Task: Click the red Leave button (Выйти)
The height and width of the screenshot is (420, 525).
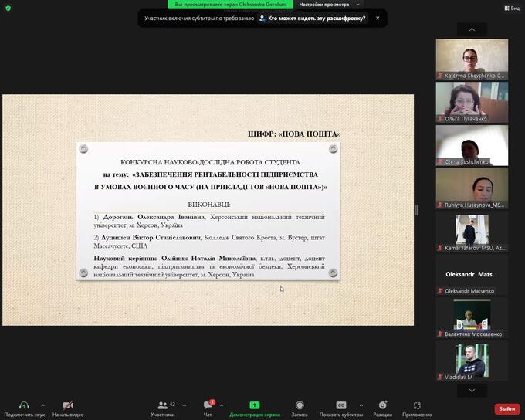Action: click(506, 408)
